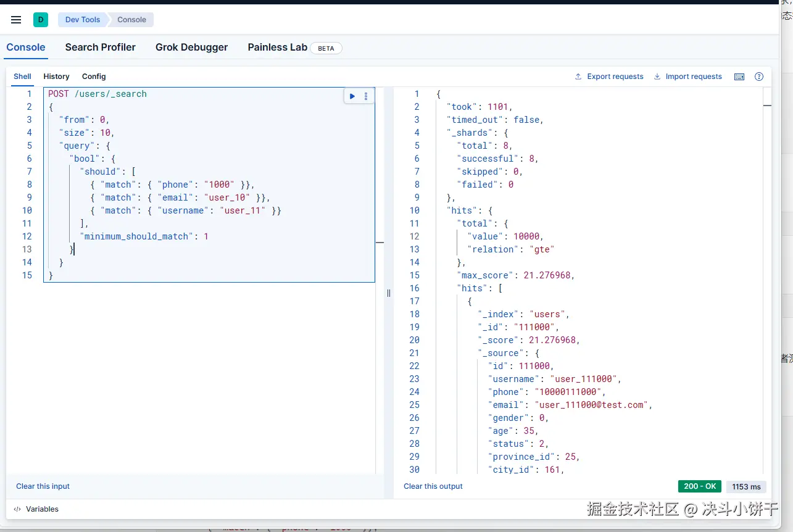Click Console breadcrumb
The image size is (793, 532).
(x=131, y=20)
